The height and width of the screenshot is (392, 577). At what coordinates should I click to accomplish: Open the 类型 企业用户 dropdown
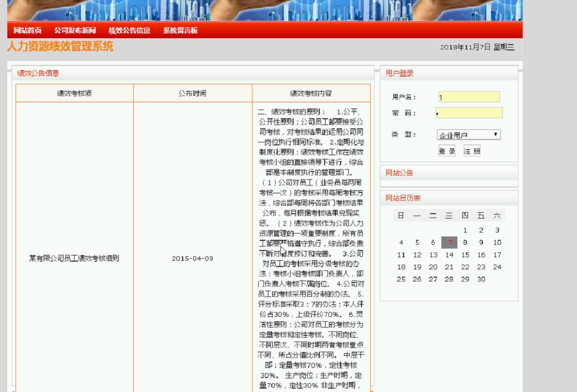[468, 135]
